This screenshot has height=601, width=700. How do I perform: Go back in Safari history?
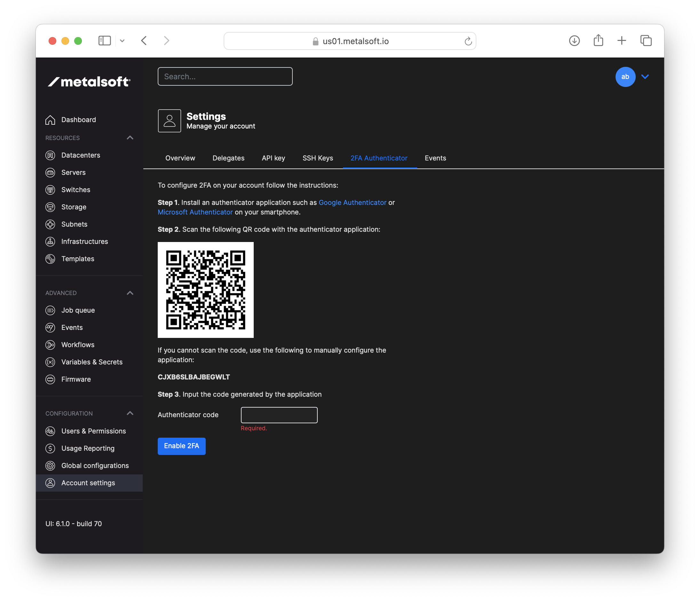click(144, 41)
